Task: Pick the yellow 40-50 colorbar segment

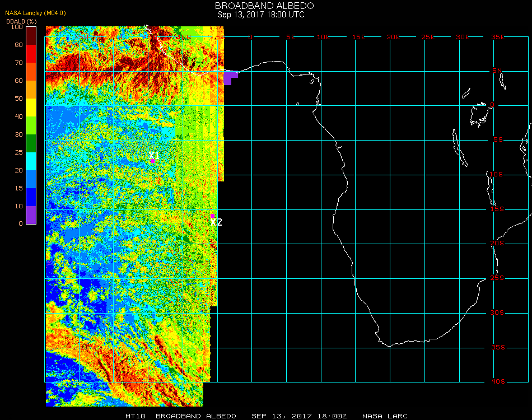Action: tap(31, 107)
